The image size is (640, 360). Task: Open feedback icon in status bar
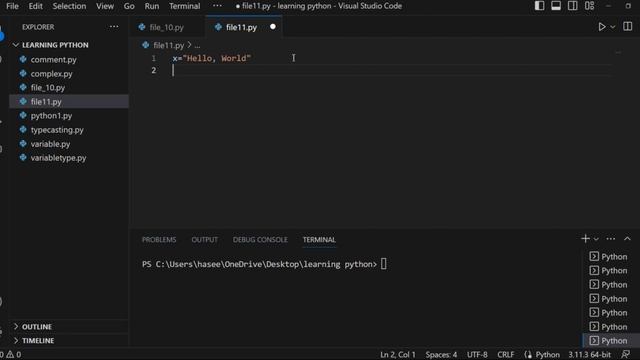point(626,355)
